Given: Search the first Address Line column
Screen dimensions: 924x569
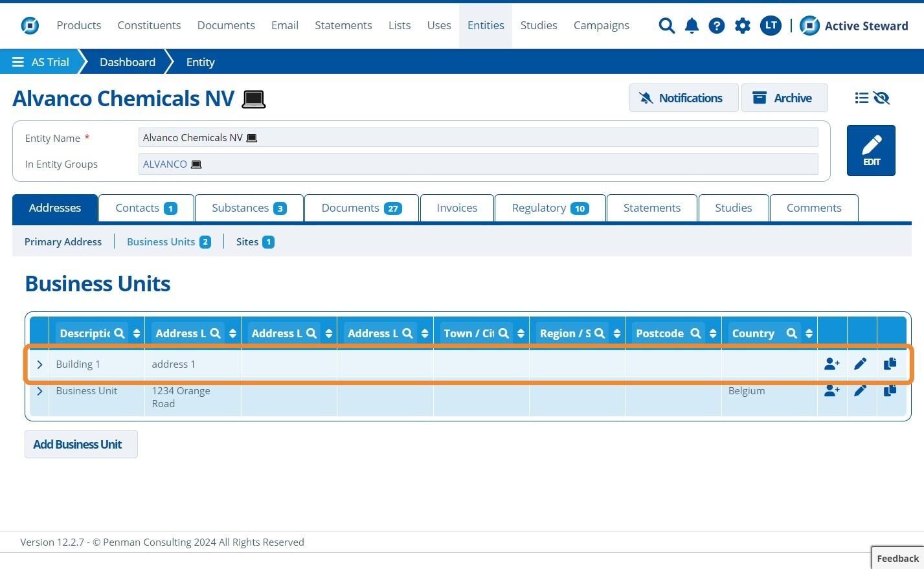Looking at the screenshot, I should 215,333.
